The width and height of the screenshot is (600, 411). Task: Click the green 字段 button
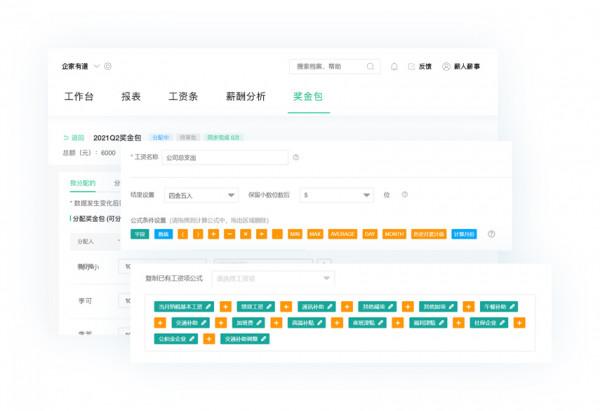[140, 234]
